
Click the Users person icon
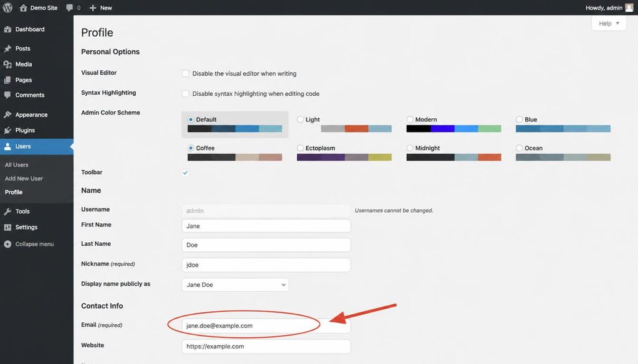coord(7,146)
